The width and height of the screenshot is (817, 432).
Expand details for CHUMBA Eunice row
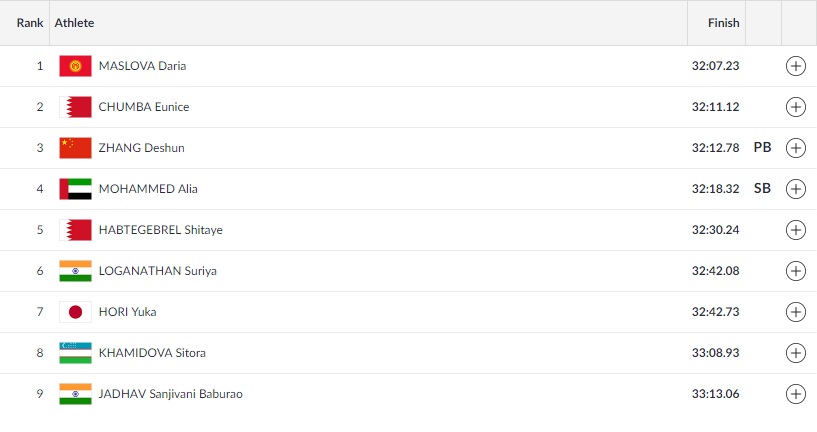pyautogui.click(x=796, y=107)
